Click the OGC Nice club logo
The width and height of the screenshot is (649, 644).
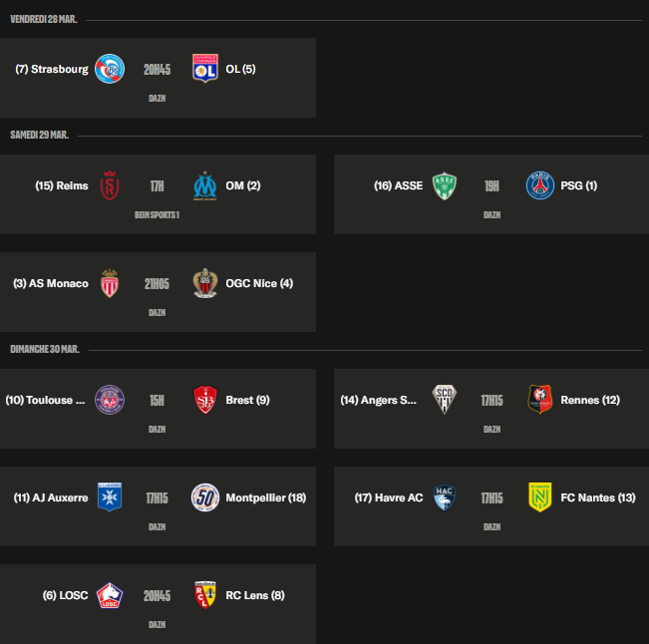pyautogui.click(x=204, y=283)
